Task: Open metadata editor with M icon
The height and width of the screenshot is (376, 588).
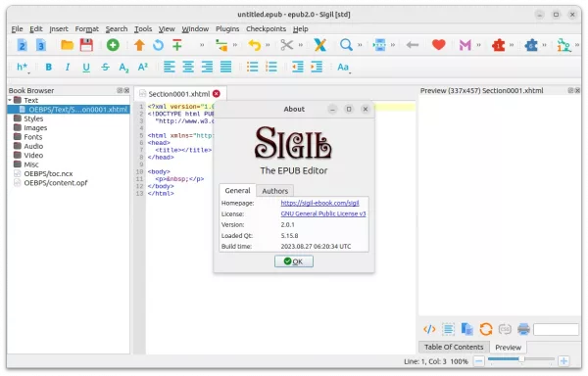Action: [465, 45]
